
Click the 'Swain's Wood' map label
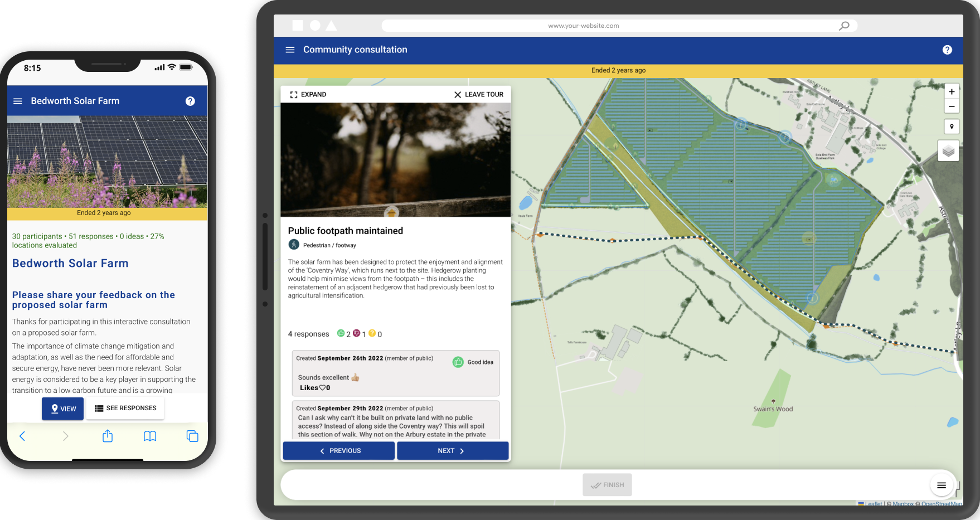coord(773,409)
